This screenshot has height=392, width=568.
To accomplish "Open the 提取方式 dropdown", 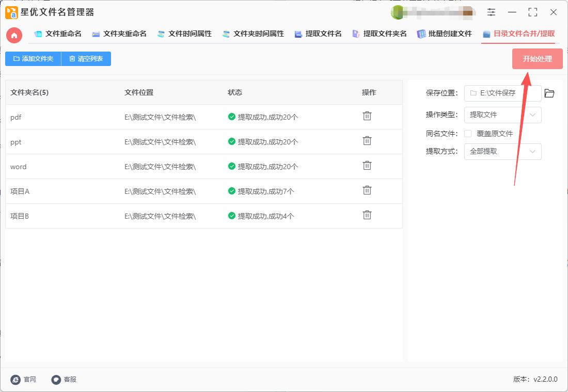I will [x=502, y=152].
